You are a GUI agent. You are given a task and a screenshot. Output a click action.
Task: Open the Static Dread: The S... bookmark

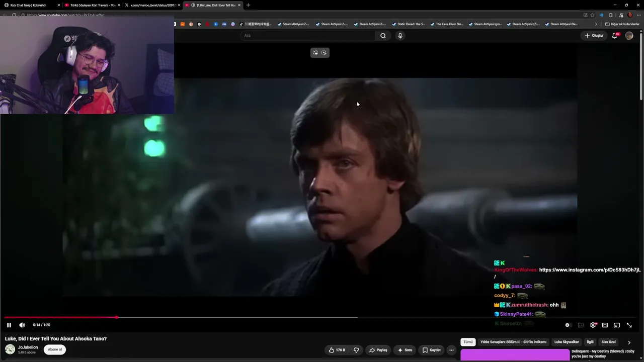coord(408,24)
